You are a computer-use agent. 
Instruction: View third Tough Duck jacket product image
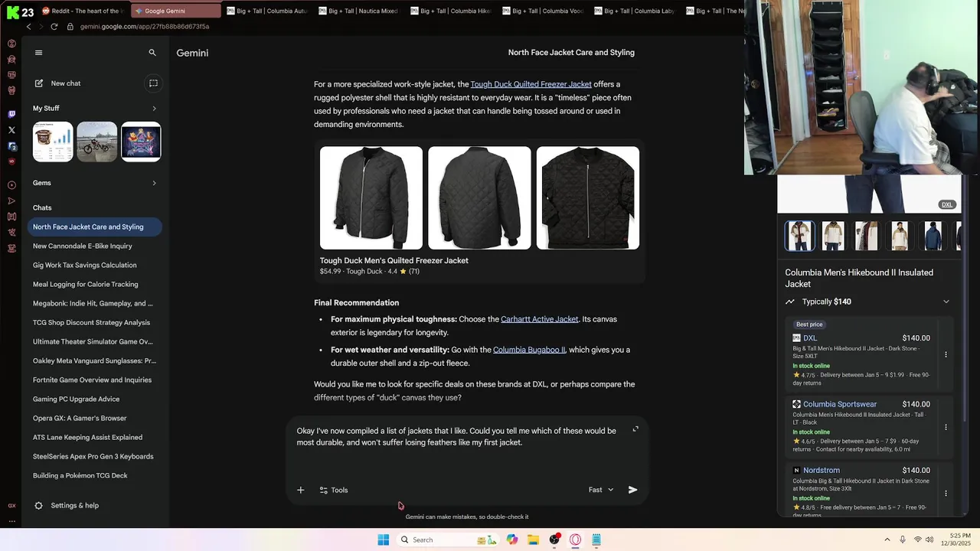pos(588,198)
